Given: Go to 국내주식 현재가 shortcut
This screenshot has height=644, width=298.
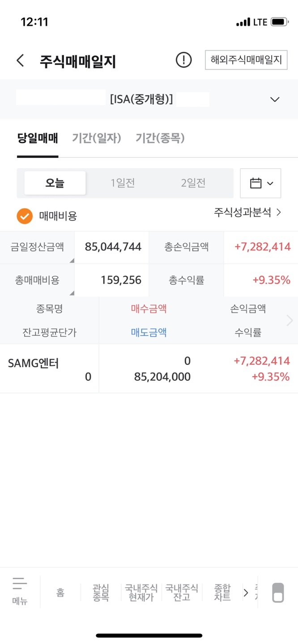Looking at the screenshot, I should click(141, 593).
